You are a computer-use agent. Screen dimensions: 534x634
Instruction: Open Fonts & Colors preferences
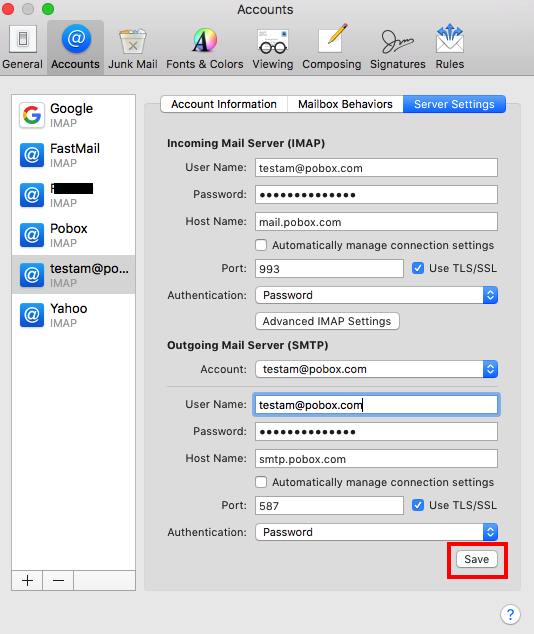coord(205,47)
